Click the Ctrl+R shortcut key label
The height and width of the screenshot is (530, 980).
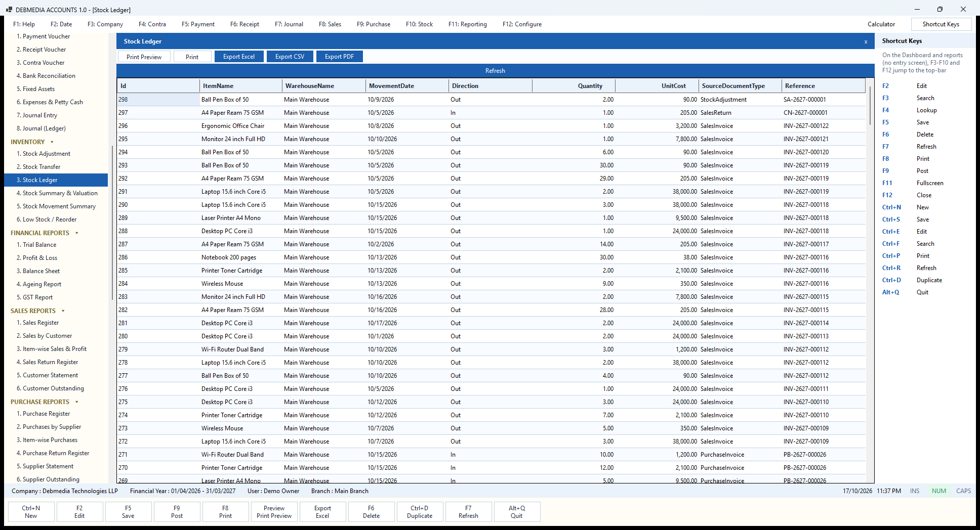point(891,268)
